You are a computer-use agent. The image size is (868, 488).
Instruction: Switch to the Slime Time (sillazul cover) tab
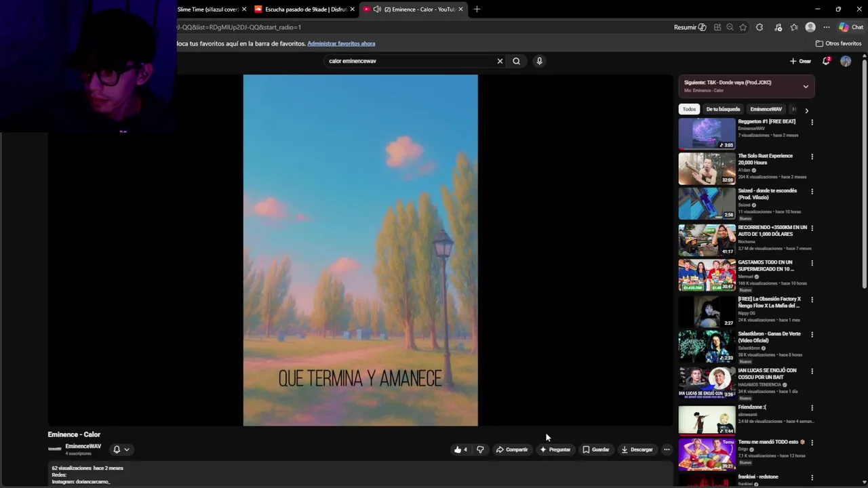tap(208, 9)
